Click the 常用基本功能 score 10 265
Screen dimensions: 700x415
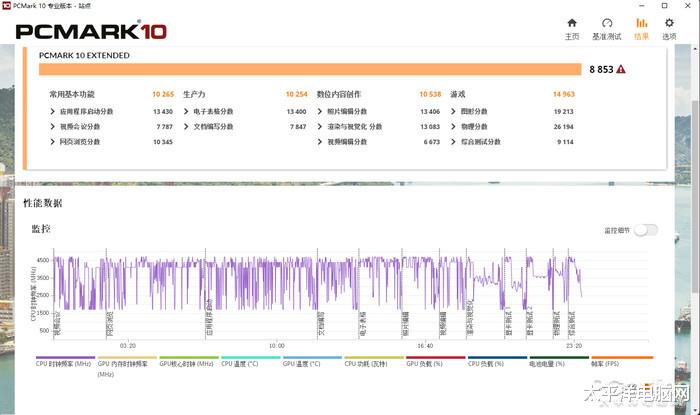[x=163, y=94]
